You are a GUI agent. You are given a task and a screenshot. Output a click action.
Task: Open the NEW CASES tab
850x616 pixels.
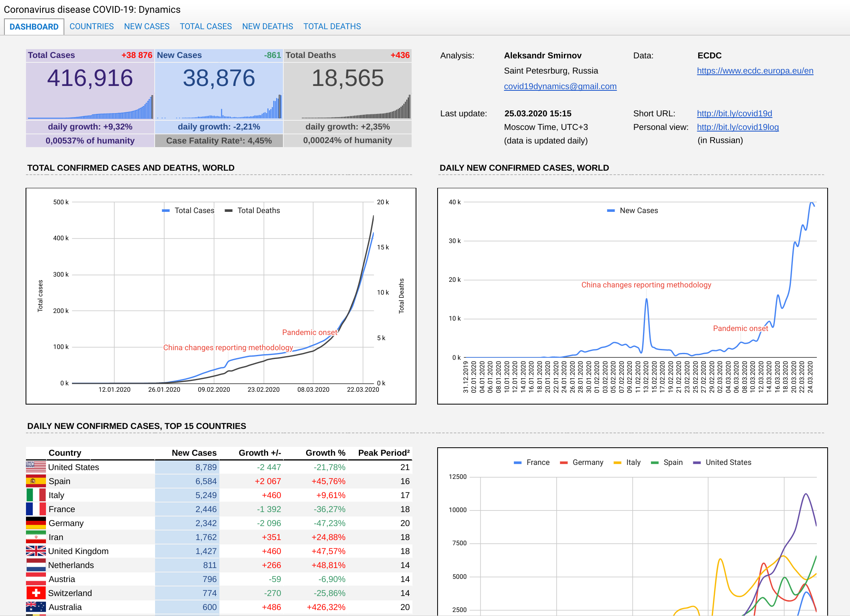(147, 26)
